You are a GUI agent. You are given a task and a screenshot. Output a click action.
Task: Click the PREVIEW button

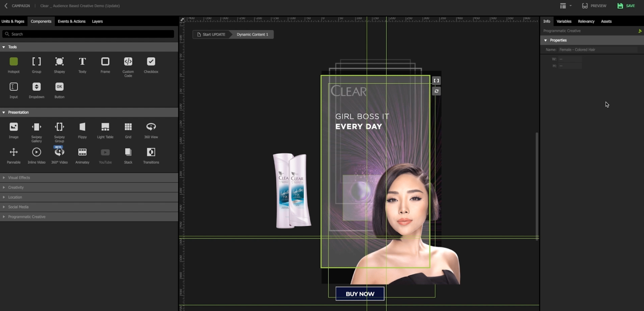point(594,6)
